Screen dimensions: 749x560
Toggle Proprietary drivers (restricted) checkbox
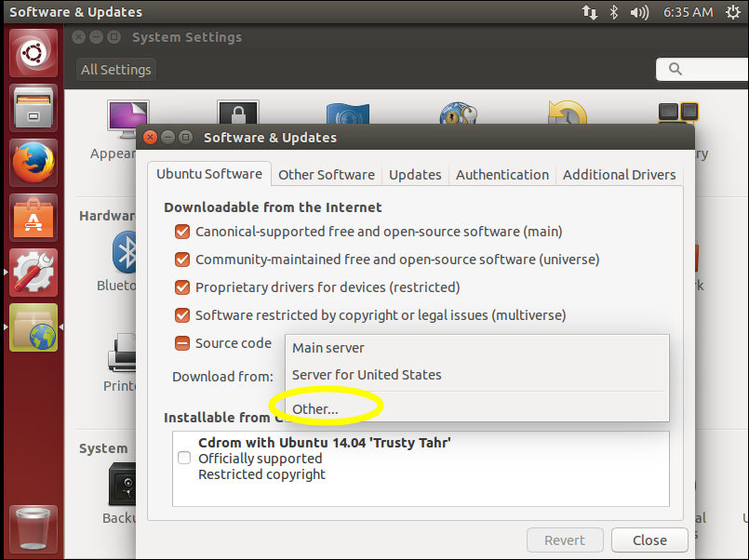pos(182,287)
